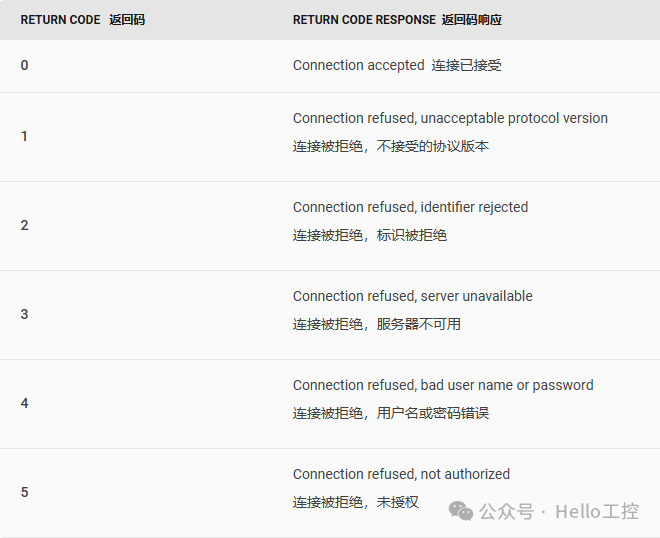This screenshot has width=660, height=538.
Task: Click "Connection refused, server unavailable" text
Action: [x=412, y=296]
